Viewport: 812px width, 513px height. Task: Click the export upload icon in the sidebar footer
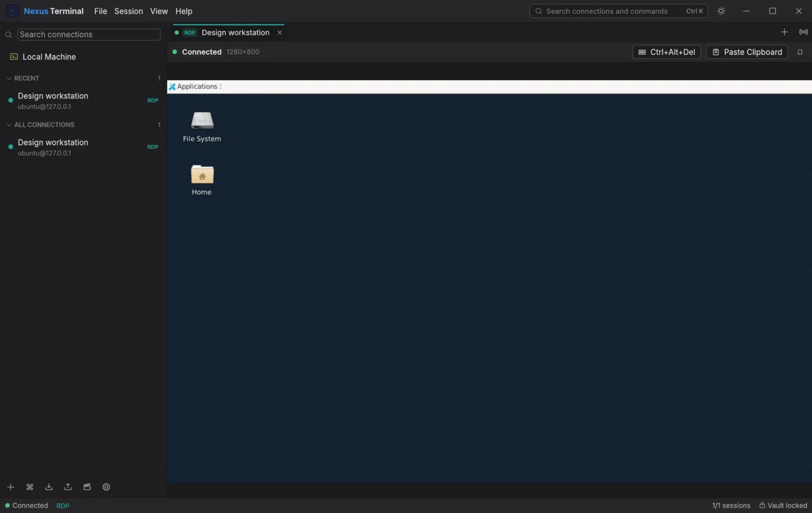pos(67,487)
